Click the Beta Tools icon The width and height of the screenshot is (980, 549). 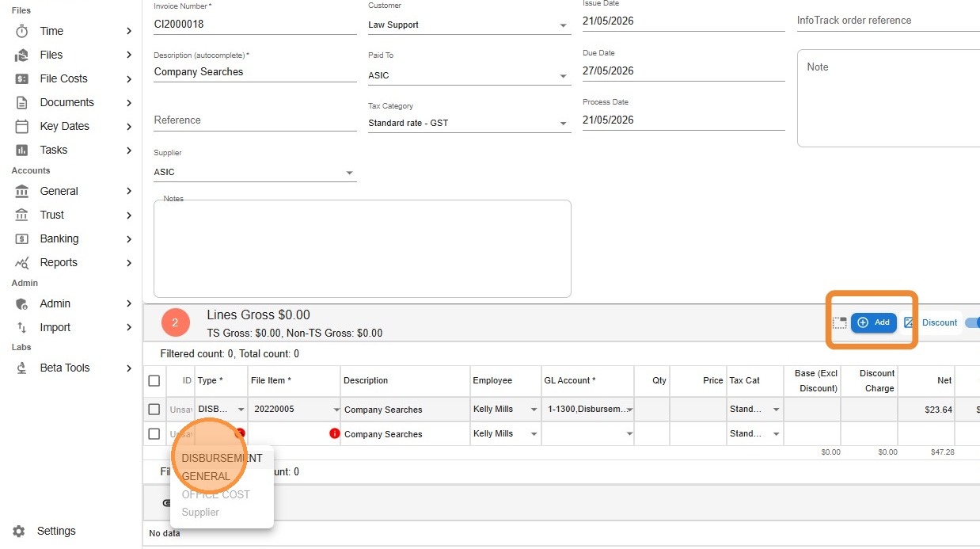[22, 368]
